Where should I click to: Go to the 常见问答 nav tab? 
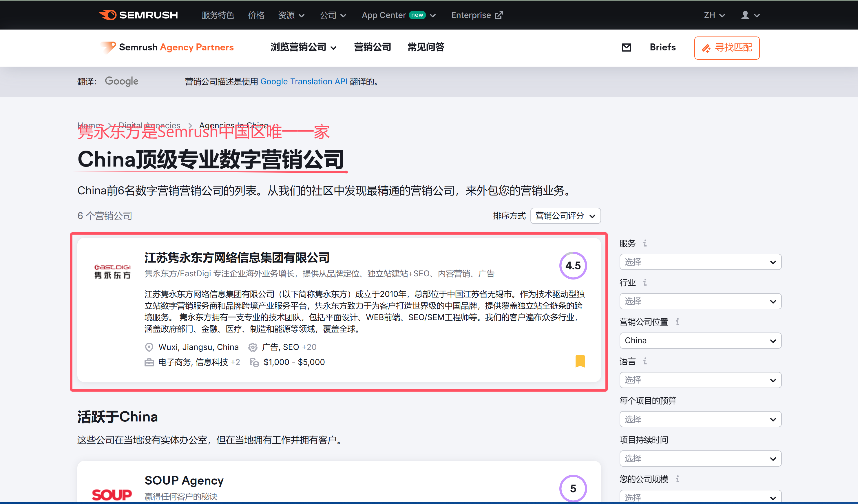(426, 47)
